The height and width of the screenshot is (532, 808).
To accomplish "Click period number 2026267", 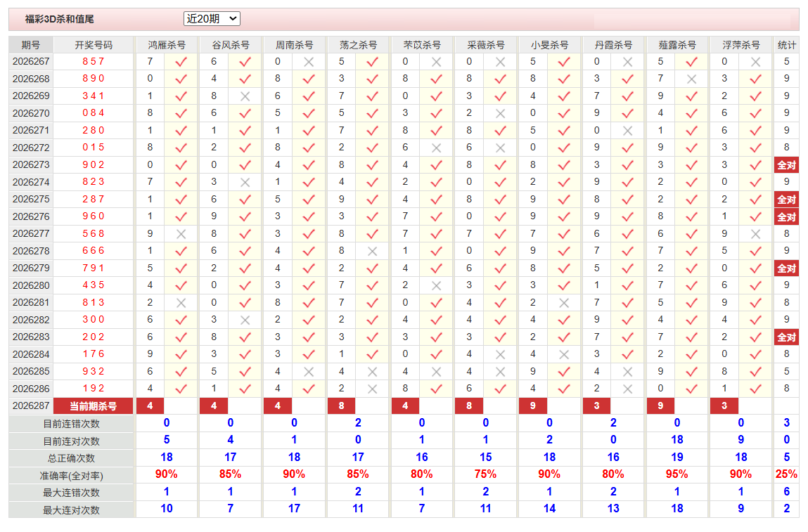I will click(x=31, y=61).
